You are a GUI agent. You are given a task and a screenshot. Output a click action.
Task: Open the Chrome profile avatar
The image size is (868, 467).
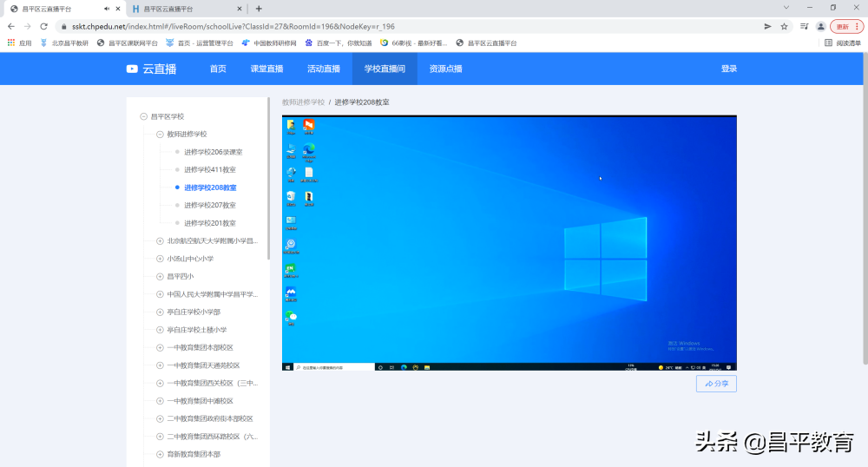[821, 26]
